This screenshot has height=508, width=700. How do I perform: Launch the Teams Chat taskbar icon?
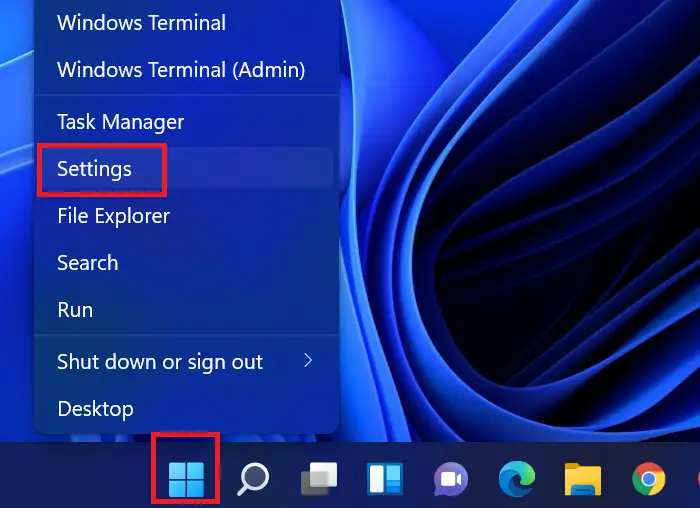[x=451, y=479]
